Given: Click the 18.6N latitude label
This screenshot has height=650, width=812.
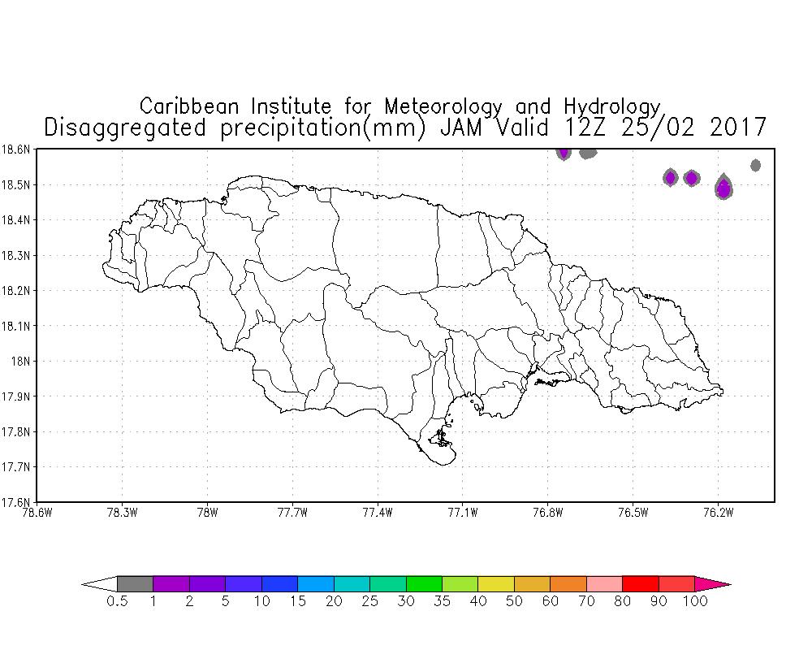Looking at the screenshot, I should [15, 149].
